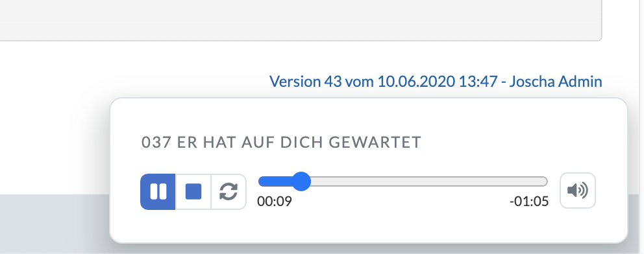Click the date 10.06.2020 in version link
Screen dimensions: 644x254
[416, 82]
